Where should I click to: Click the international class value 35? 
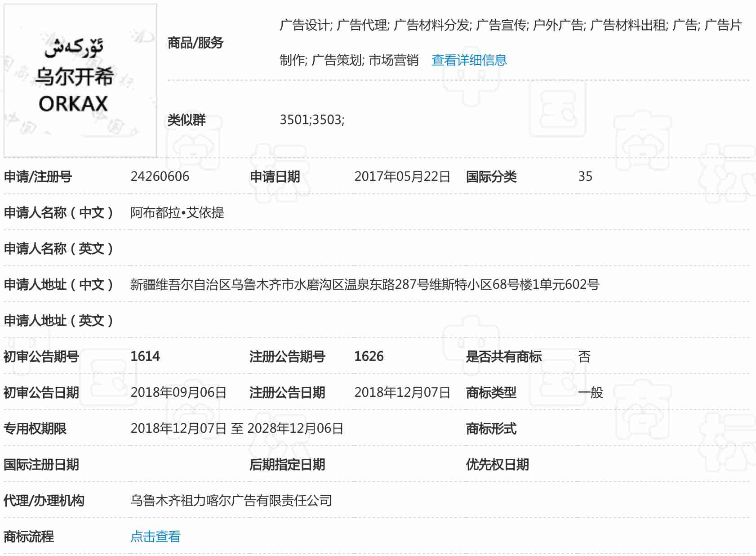585,176
